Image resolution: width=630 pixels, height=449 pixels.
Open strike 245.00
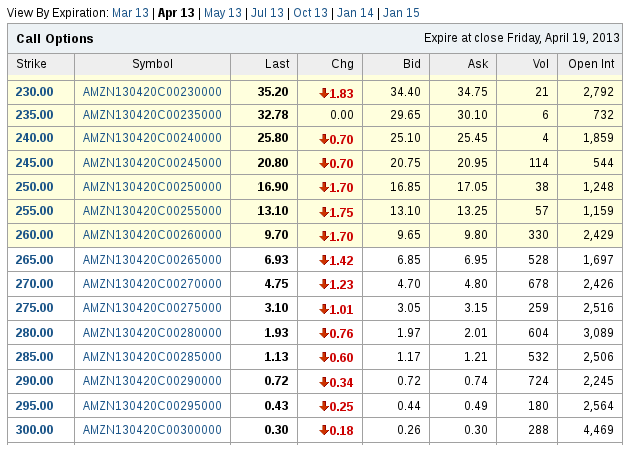[34, 163]
